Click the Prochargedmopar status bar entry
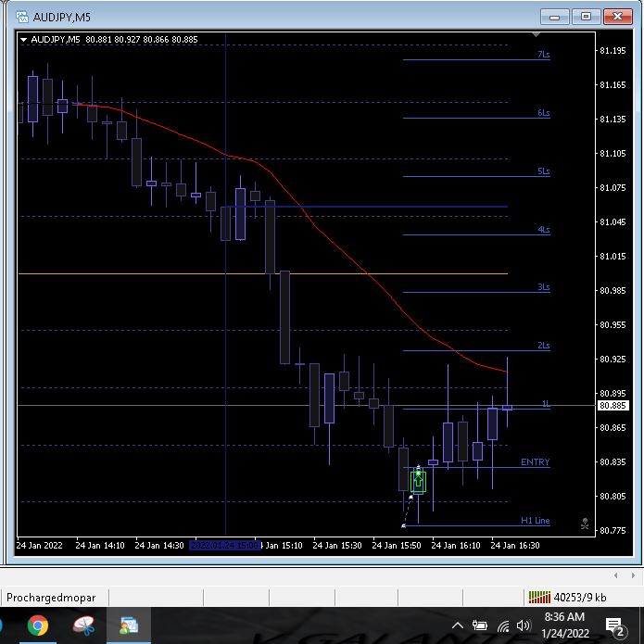 (51, 598)
